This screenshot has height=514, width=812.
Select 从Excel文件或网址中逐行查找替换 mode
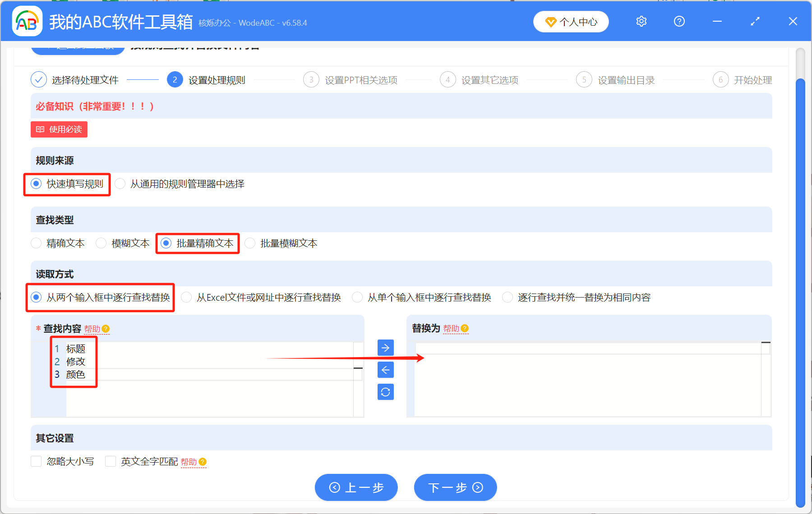click(186, 297)
